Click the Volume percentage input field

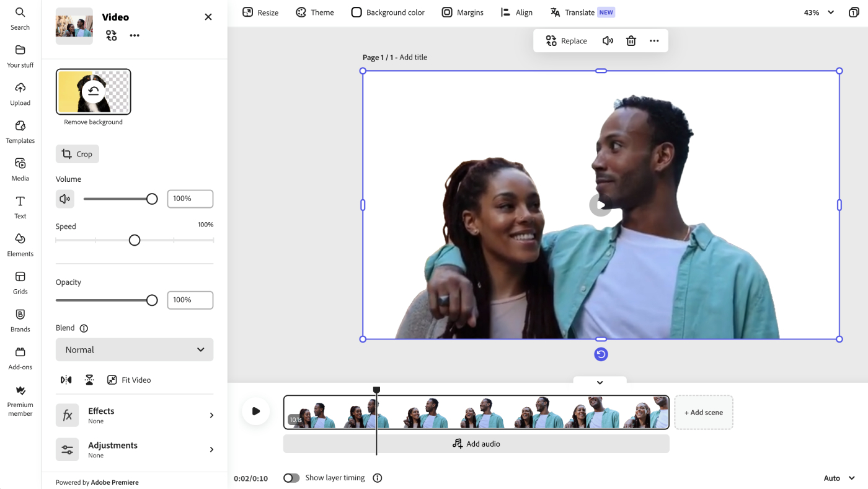coord(190,199)
